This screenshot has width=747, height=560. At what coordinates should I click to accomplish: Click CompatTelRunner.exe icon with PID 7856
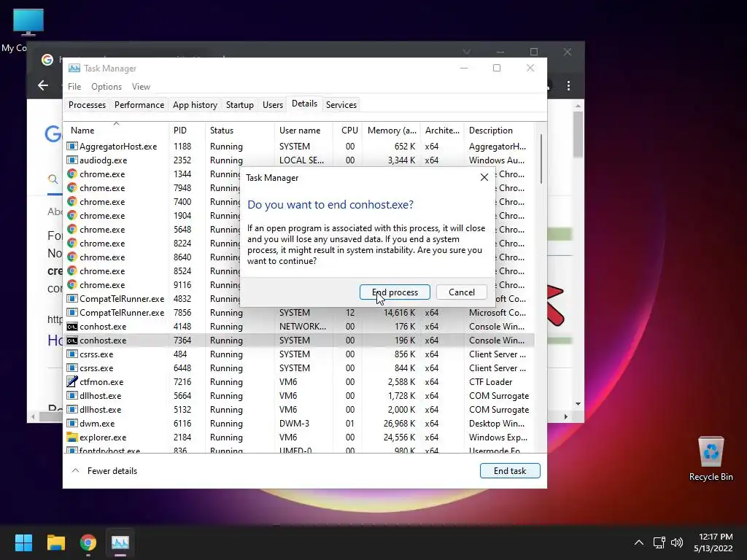[72, 312]
